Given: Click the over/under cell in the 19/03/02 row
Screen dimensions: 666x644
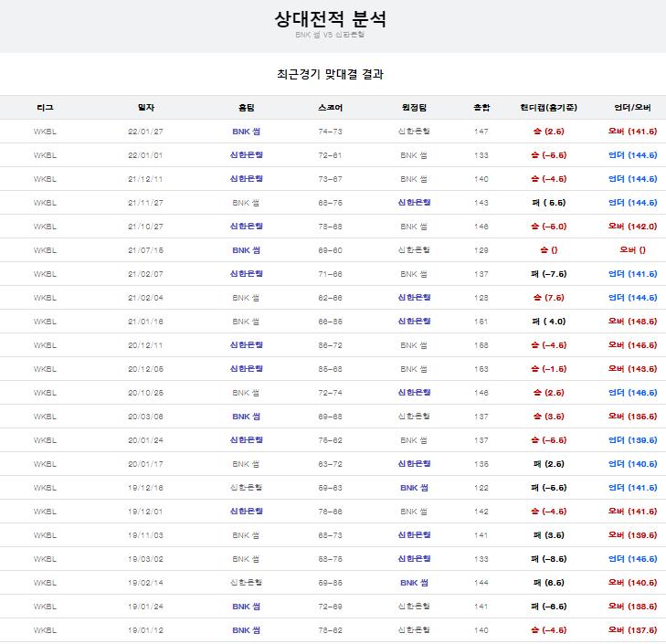Looking at the screenshot, I should 632,559.
